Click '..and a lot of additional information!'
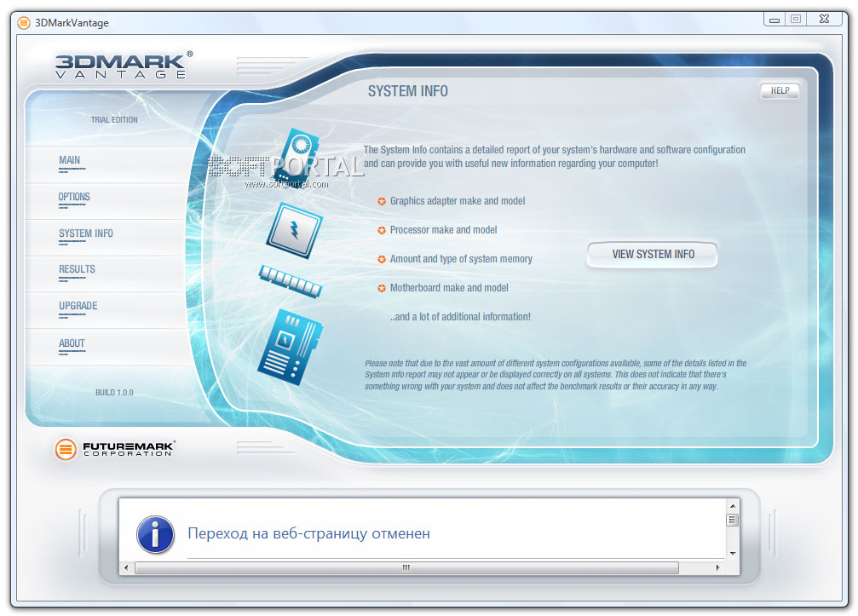 click(x=460, y=317)
